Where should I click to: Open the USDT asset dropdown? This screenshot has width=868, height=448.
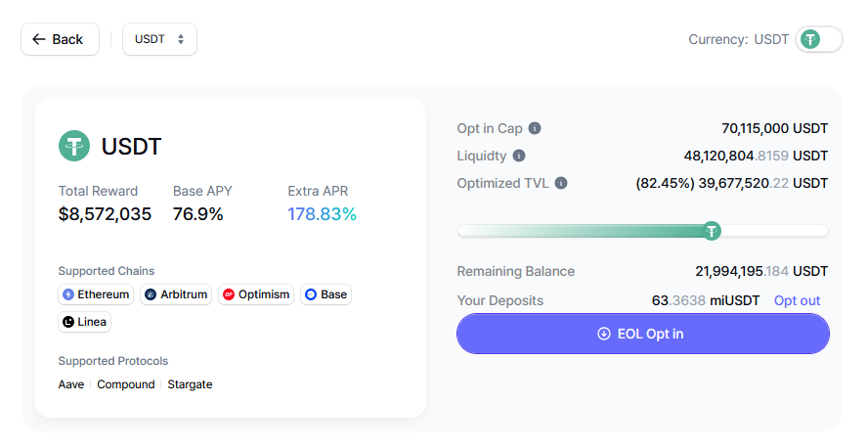click(159, 39)
